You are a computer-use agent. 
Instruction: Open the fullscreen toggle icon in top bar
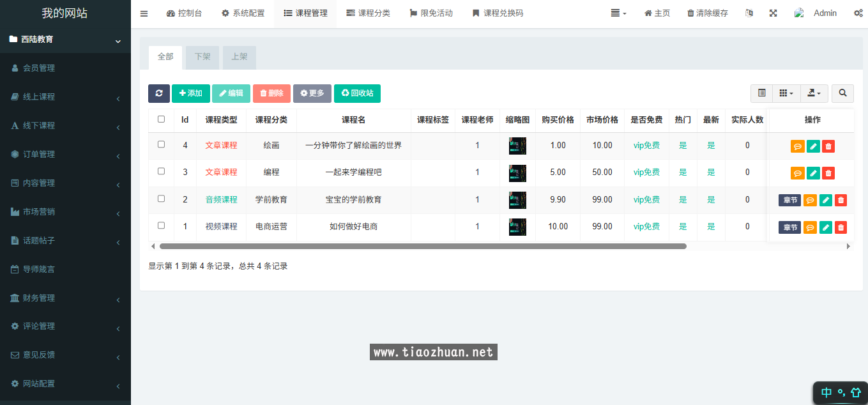773,12
